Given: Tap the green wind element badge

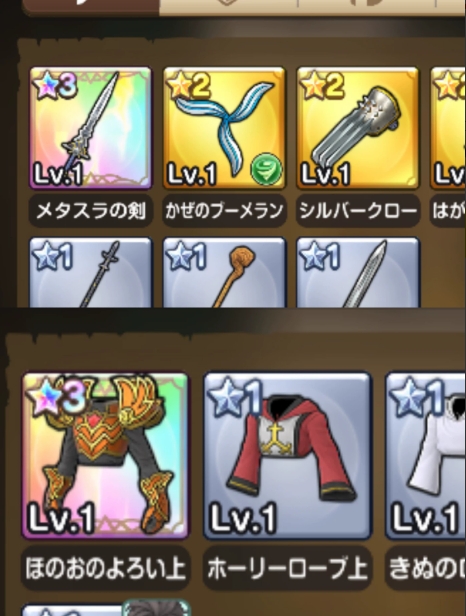Looking at the screenshot, I should [266, 169].
